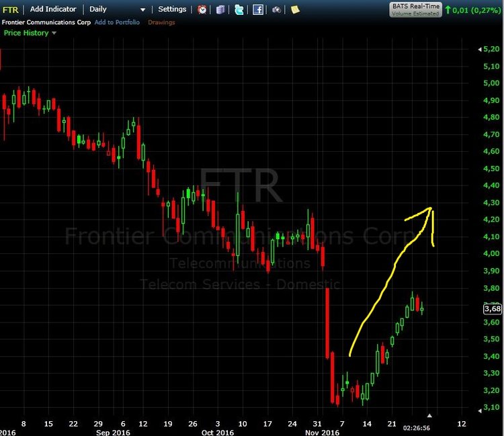Click the Oct 2016 axis label
Viewport: 504px width, 436px height.
pos(218,433)
